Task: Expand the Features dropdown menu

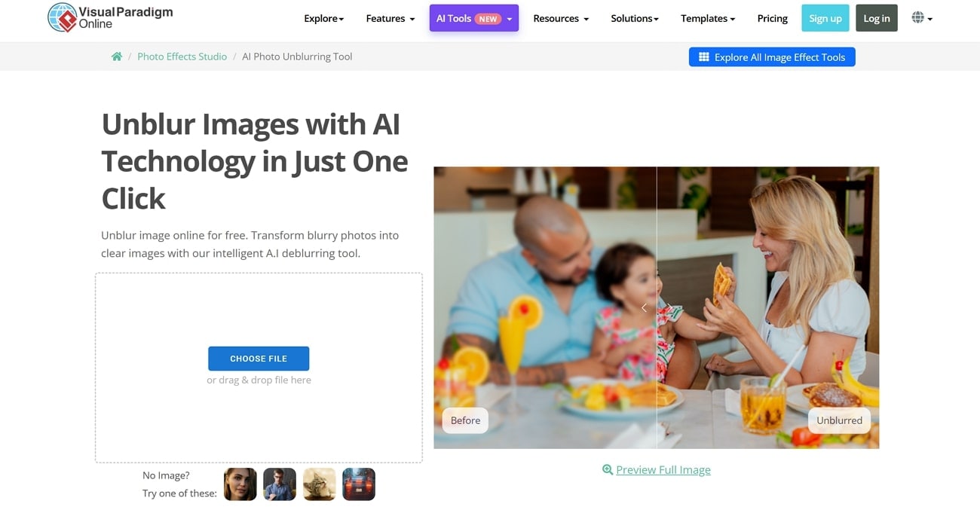Action: pyautogui.click(x=390, y=18)
